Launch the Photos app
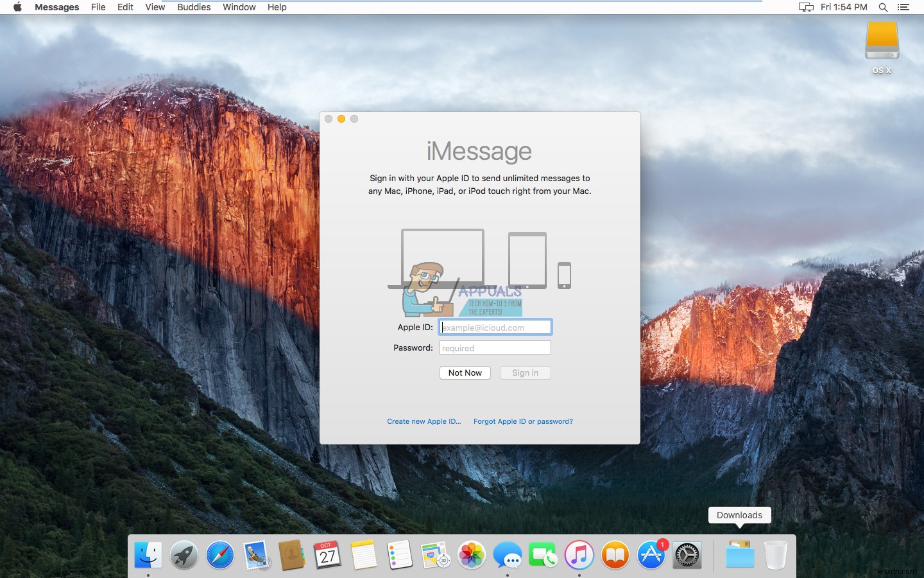Screen dimensions: 924x578 (472, 556)
